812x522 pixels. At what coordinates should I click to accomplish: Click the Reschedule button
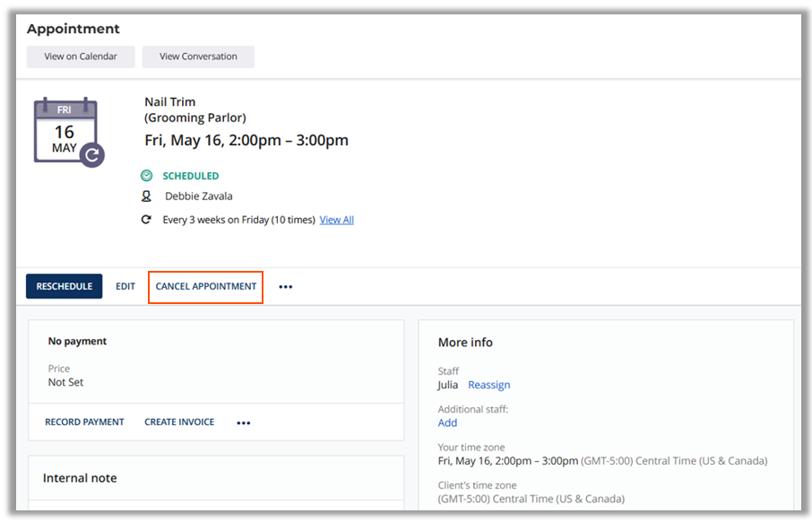pos(65,286)
